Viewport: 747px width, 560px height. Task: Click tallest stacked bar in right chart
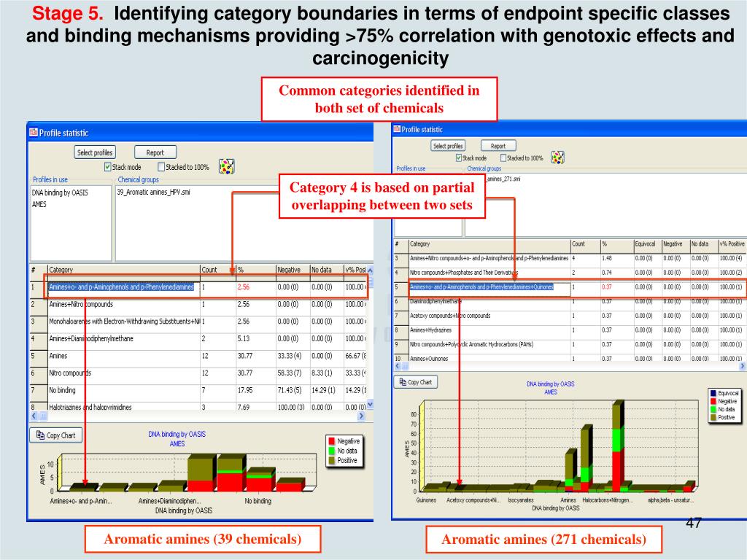pyautogui.click(x=618, y=446)
